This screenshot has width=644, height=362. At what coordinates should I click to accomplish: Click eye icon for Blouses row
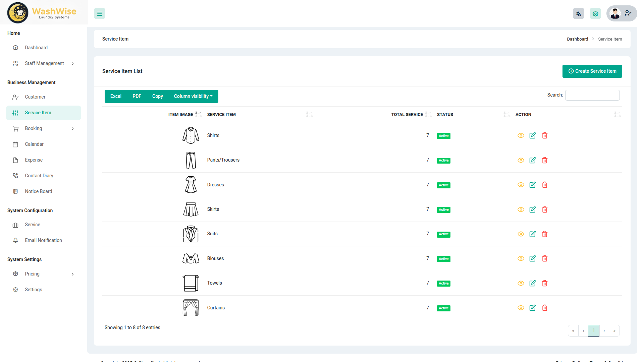(x=521, y=258)
